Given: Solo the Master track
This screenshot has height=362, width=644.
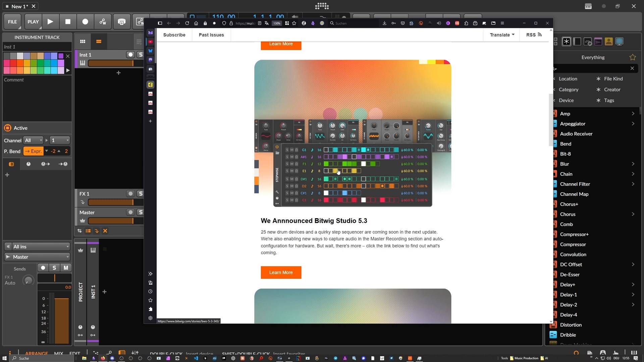Looking at the screenshot, I should coord(141,213).
